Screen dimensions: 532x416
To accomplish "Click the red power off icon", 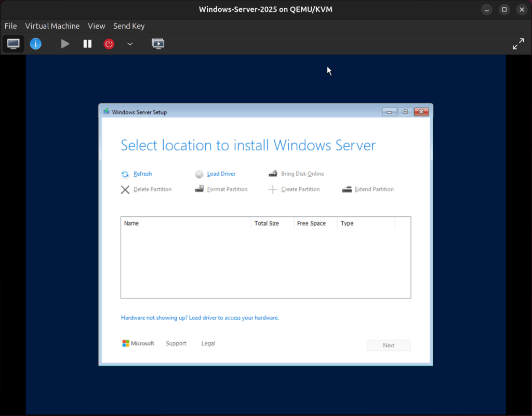I will (x=109, y=44).
